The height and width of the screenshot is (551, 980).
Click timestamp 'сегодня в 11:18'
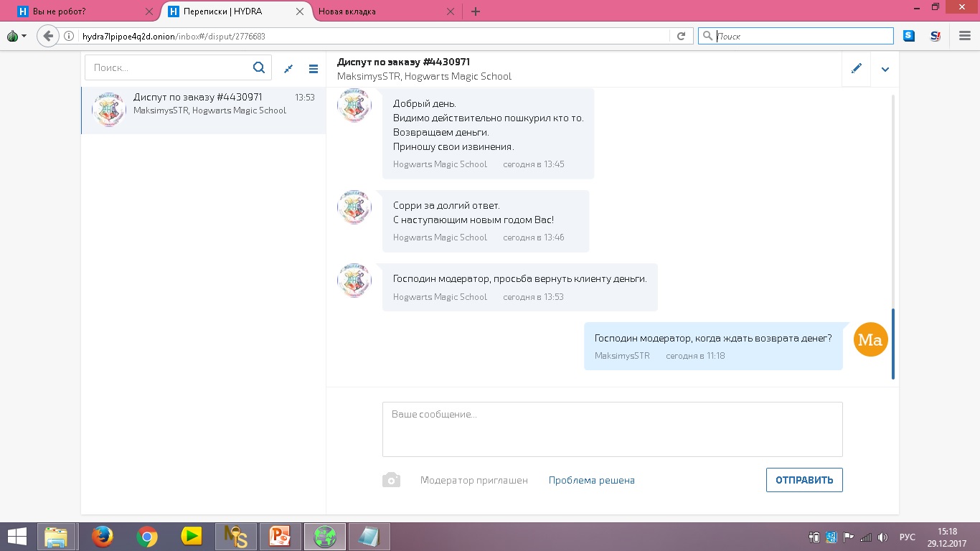(695, 356)
